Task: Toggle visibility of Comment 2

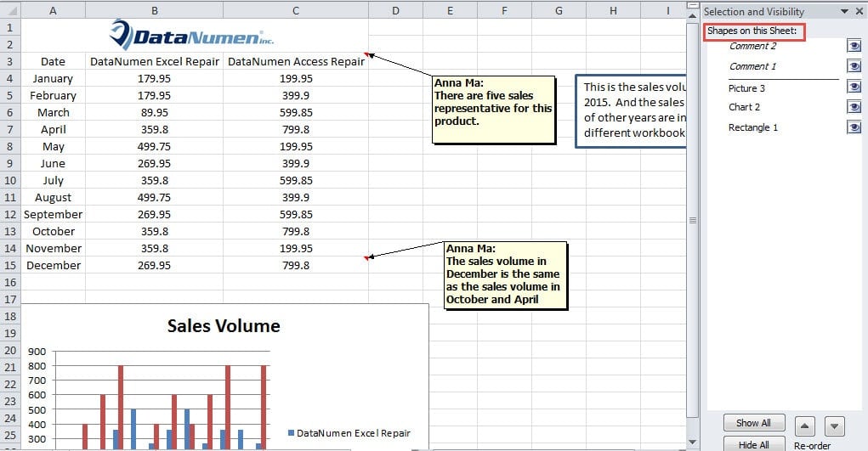Action: click(x=854, y=46)
